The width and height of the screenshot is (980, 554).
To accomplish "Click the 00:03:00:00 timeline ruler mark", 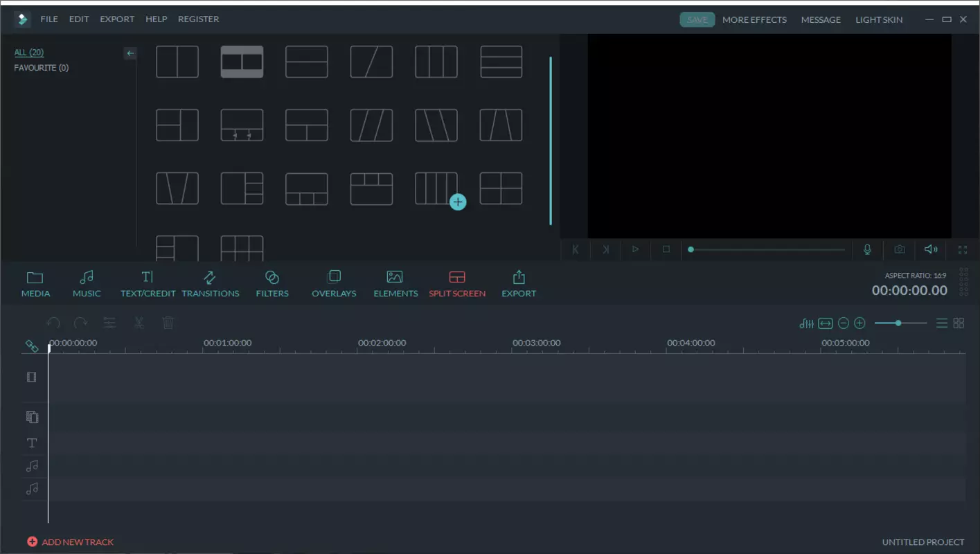I will pyautogui.click(x=537, y=343).
